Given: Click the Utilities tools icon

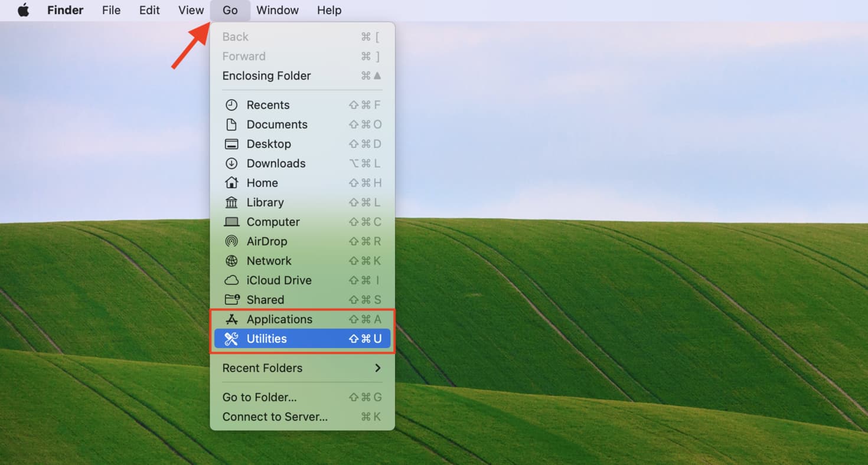Looking at the screenshot, I should [x=231, y=339].
